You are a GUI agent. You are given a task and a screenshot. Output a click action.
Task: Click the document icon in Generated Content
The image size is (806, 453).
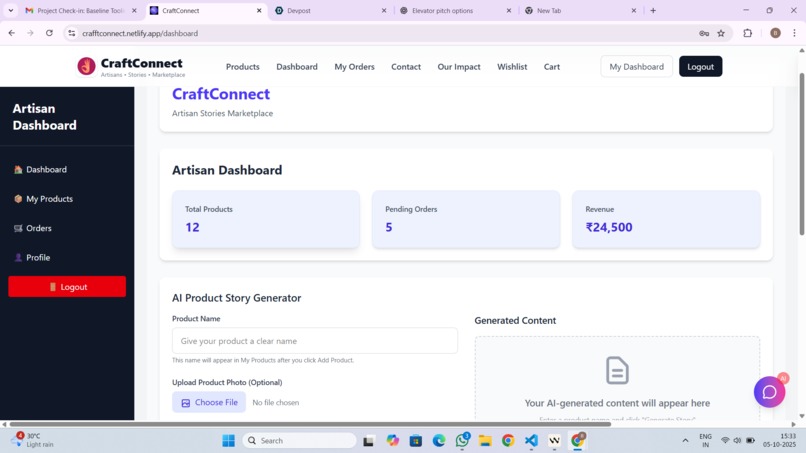coord(617,370)
